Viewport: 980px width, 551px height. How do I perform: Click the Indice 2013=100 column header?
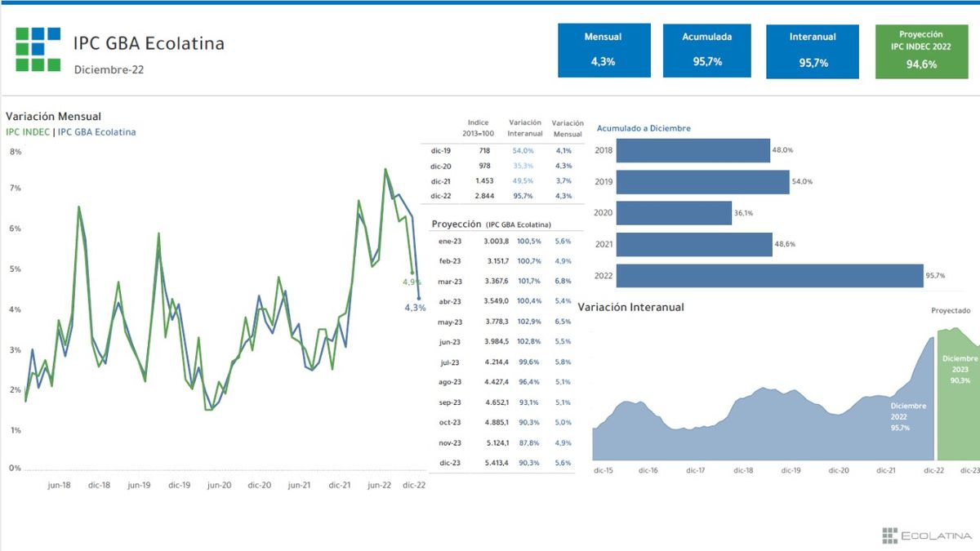tap(479, 128)
